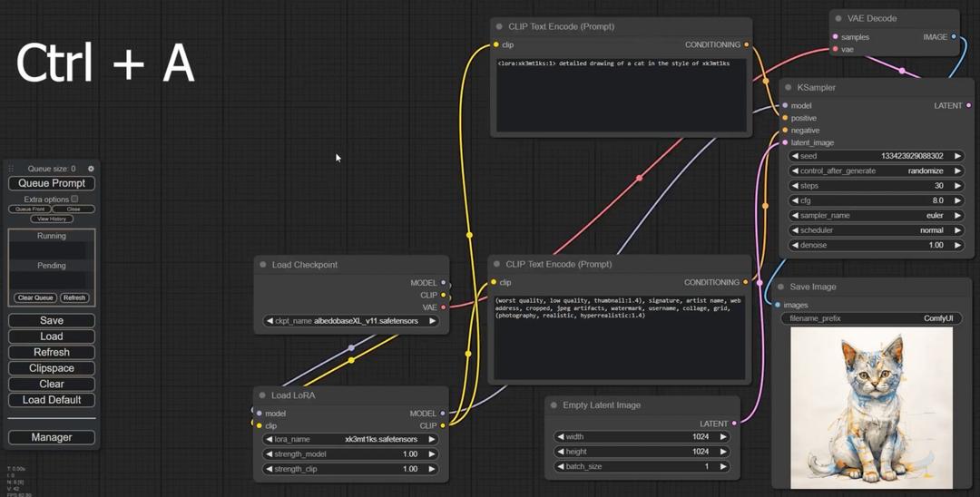Viewport: 980px width, 497px height.
Task: Open the ckpt_name checkpoint selector
Action: [x=350, y=321]
